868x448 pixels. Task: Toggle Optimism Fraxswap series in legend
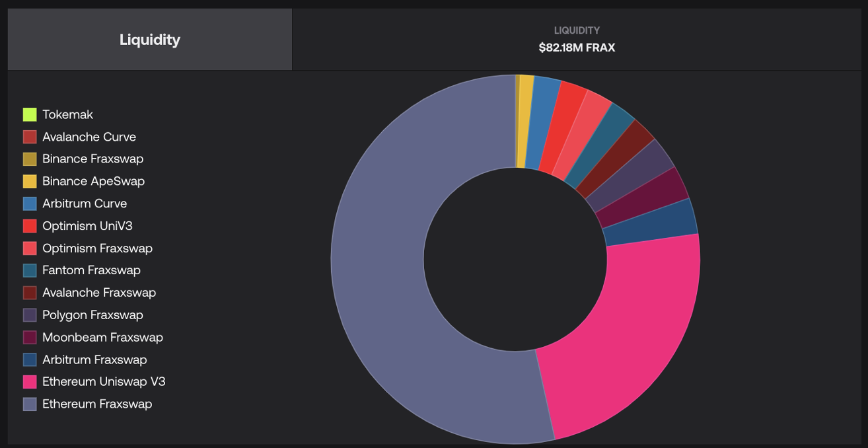pos(97,248)
